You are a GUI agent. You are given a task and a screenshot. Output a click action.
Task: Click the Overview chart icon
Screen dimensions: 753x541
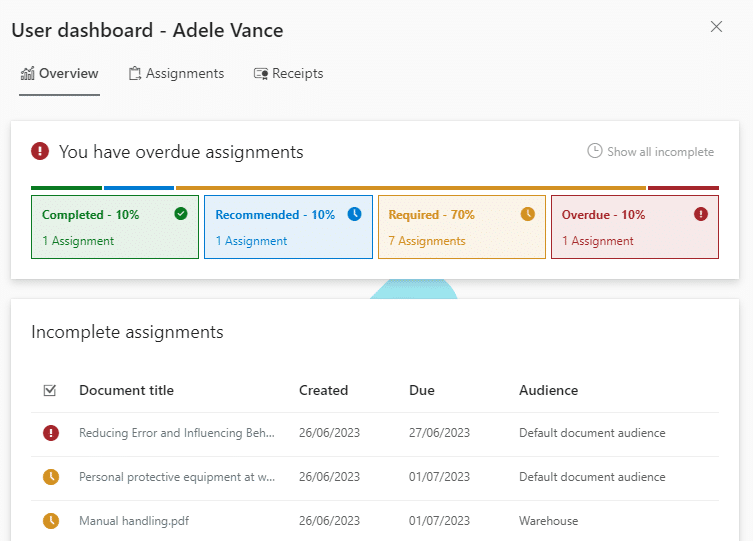[27, 73]
